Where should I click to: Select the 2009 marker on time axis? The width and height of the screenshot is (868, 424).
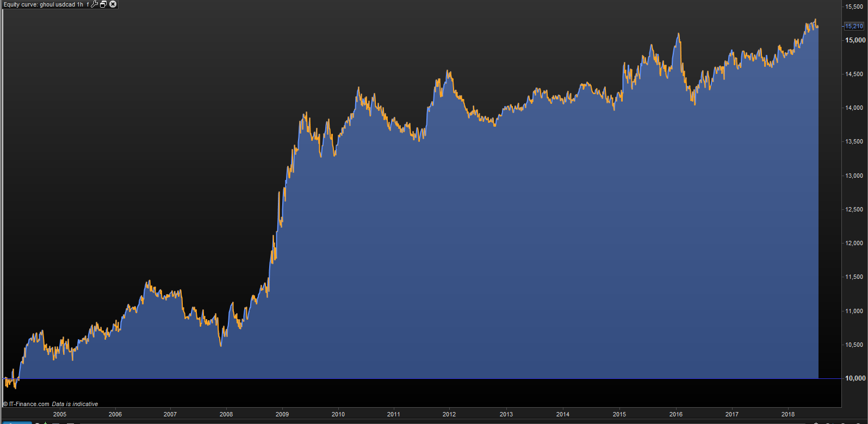click(x=282, y=414)
